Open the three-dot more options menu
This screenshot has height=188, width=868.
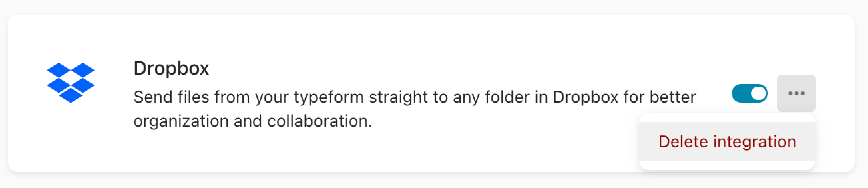click(796, 93)
